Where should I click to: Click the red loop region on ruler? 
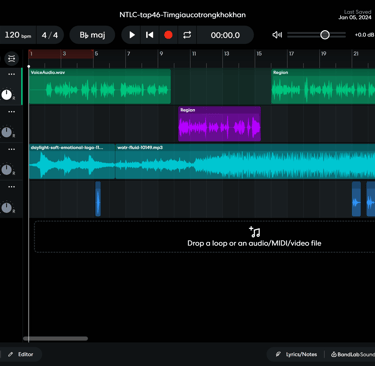click(61, 54)
